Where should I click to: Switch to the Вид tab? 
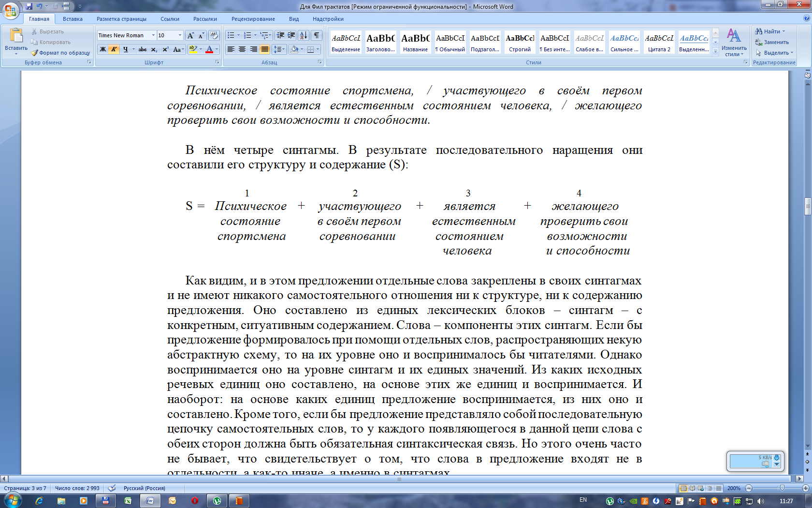[x=294, y=19]
